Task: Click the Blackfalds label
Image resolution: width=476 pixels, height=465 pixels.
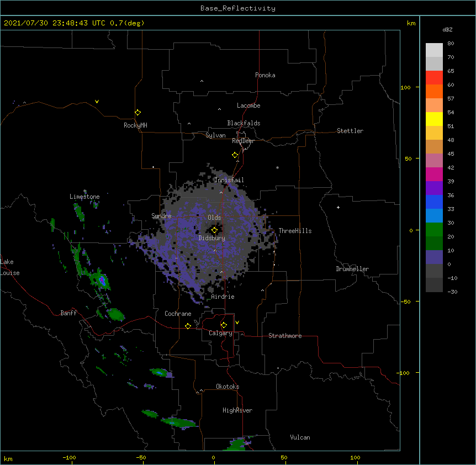Action: [244, 123]
